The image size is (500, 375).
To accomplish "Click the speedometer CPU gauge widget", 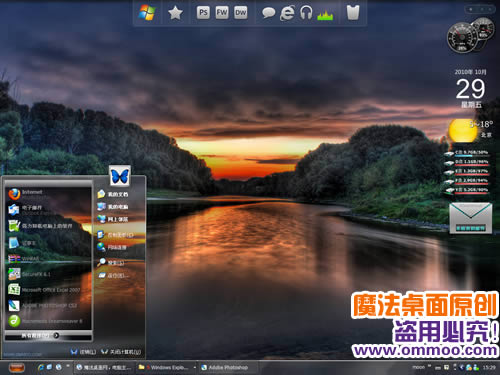I will tap(462, 38).
